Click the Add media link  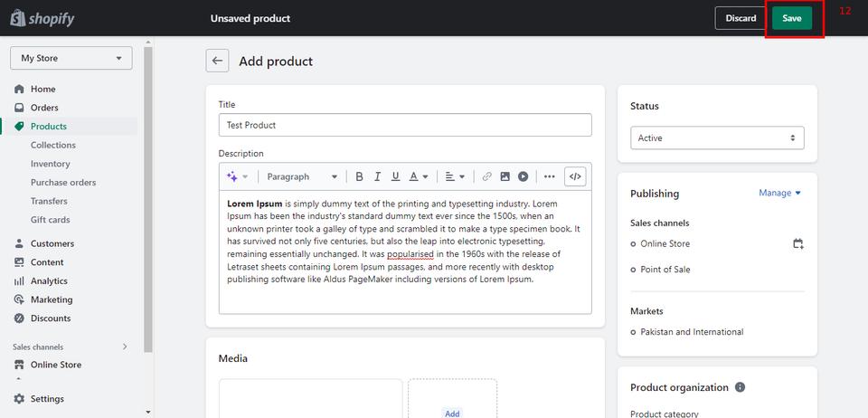click(x=452, y=413)
